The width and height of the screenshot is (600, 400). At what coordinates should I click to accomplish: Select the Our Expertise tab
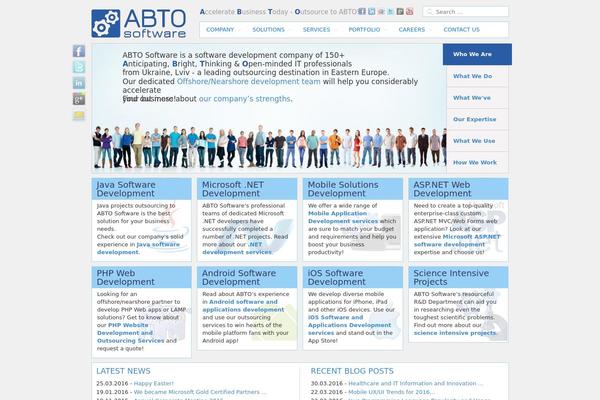(478, 119)
